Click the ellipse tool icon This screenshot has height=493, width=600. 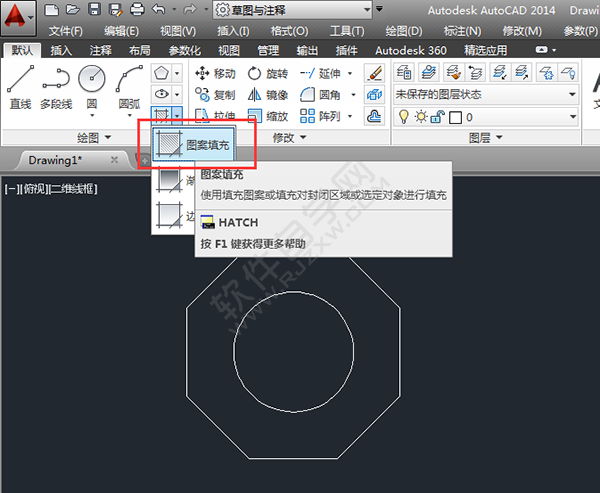(161, 94)
